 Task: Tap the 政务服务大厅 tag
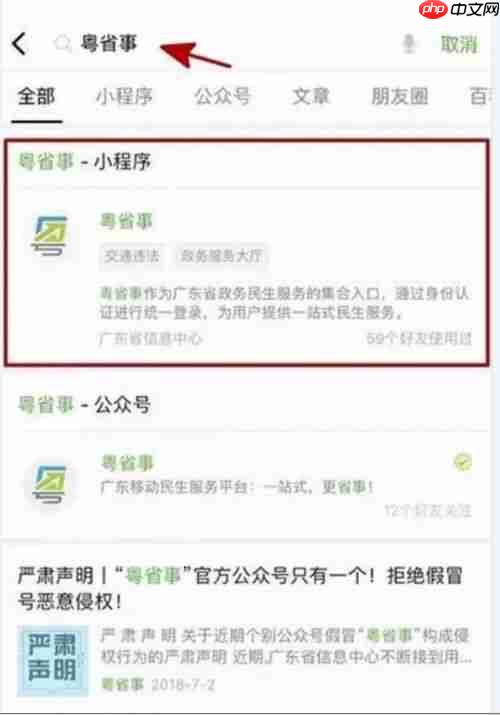click(x=222, y=256)
